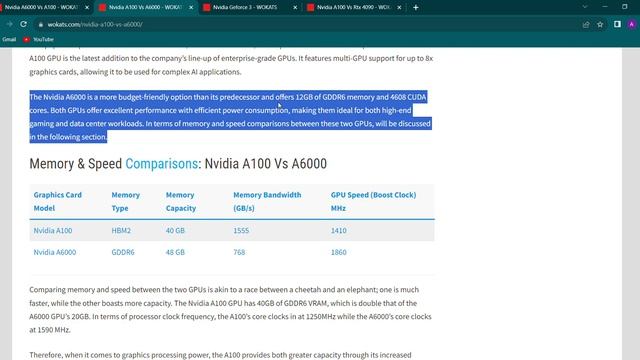Click the 48 GB capacity cell

point(175,252)
